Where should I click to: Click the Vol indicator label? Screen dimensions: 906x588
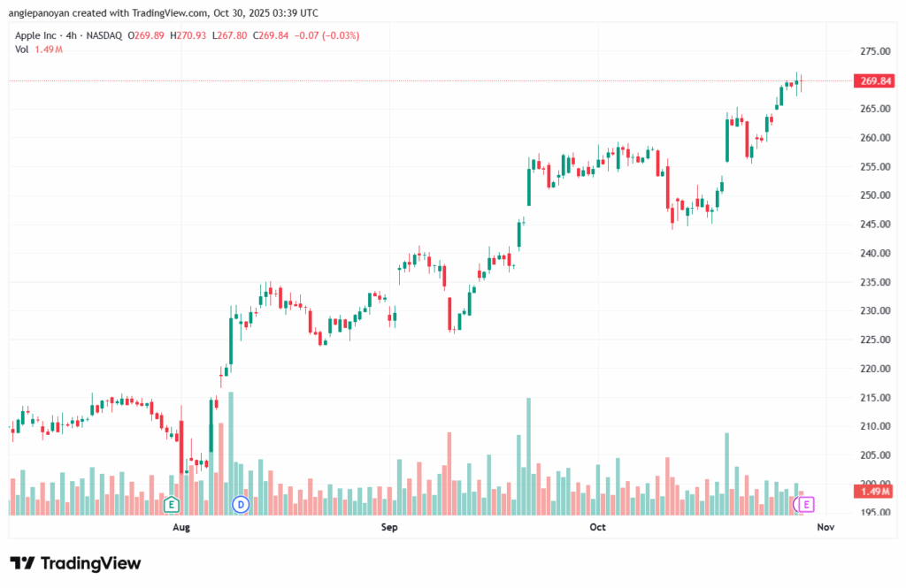[x=22, y=50]
